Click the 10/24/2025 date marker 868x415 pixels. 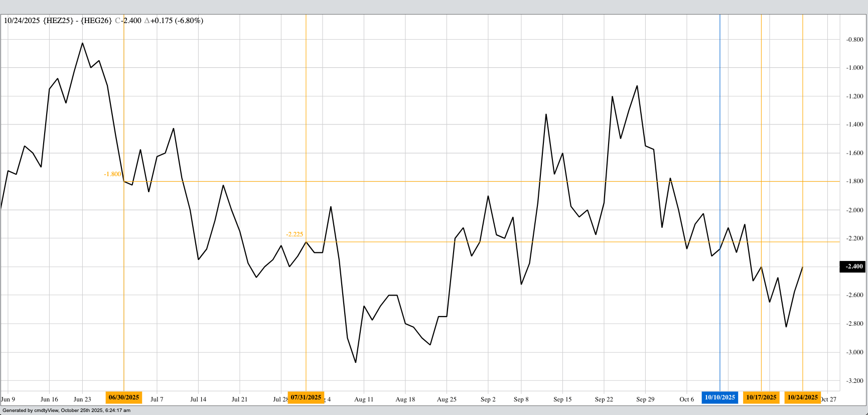coord(802,397)
